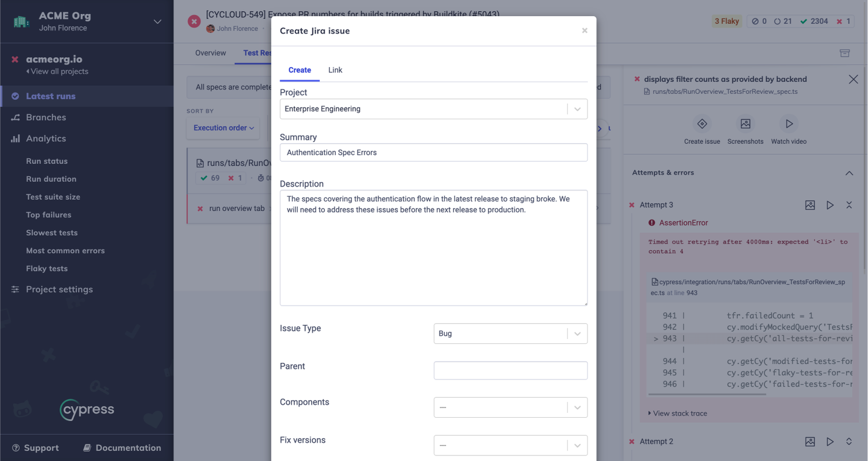Open the Issue Type dropdown showing Bug
Image resolution: width=868 pixels, height=461 pixels.
tap(510, 333)
